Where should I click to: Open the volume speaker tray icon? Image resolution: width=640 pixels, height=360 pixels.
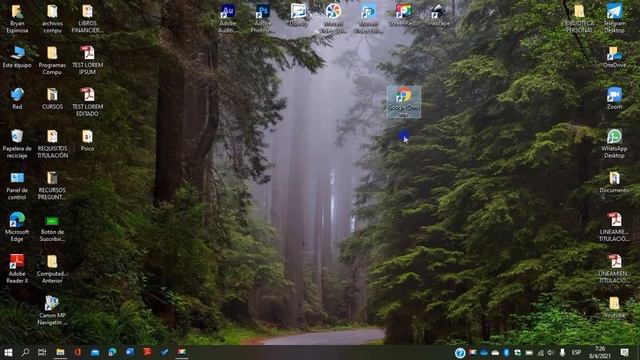pyautogui.click(x=551, y=353)
